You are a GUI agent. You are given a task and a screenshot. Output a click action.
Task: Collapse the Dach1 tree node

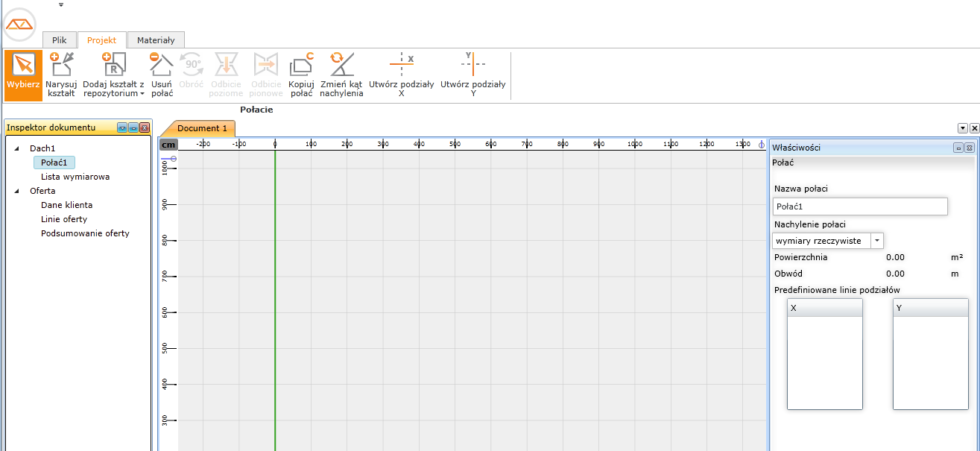(x=17, y=149)
